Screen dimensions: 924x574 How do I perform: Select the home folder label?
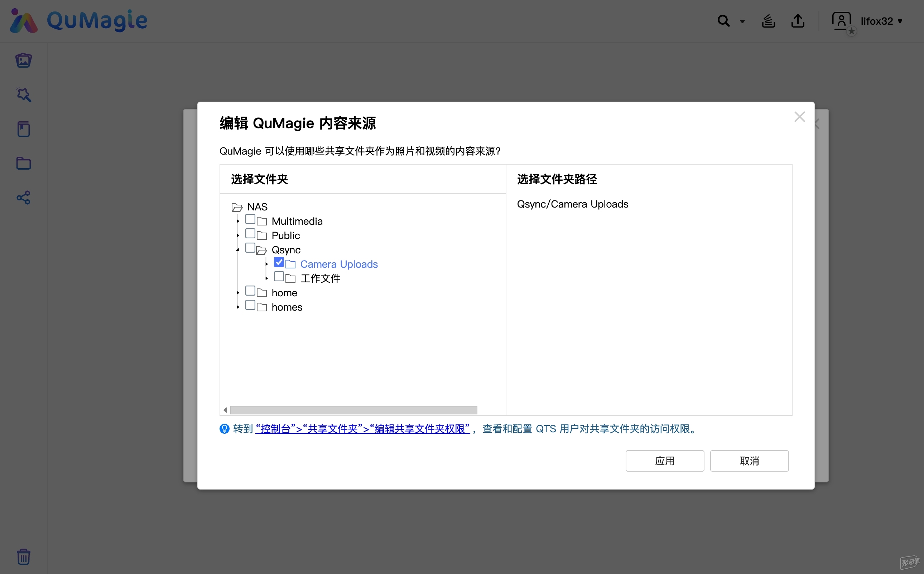(x=284, y=293)
